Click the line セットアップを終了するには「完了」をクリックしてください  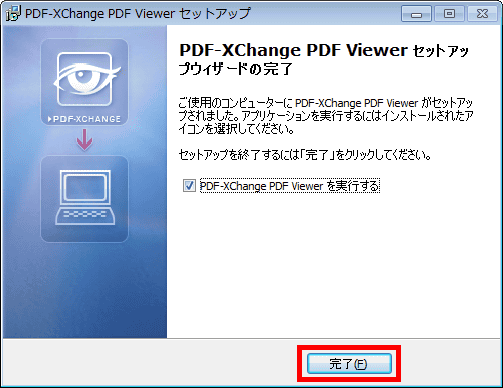(305, 155)
